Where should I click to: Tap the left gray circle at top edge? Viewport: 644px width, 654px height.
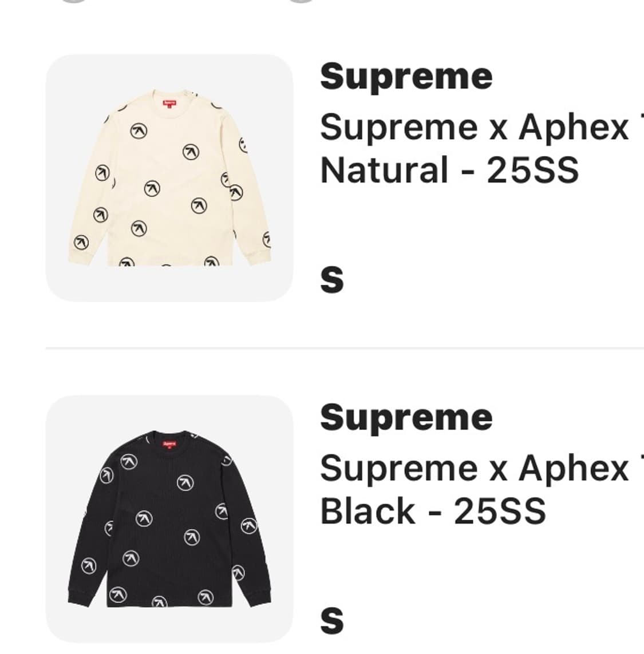pyautogui.click(x=73, y=1)
